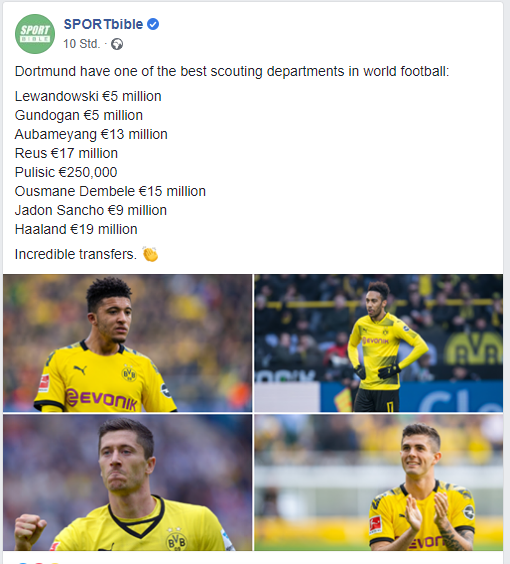Open photo of player standing hands on hips
The image size is (510, 564).
coord(378,343)
